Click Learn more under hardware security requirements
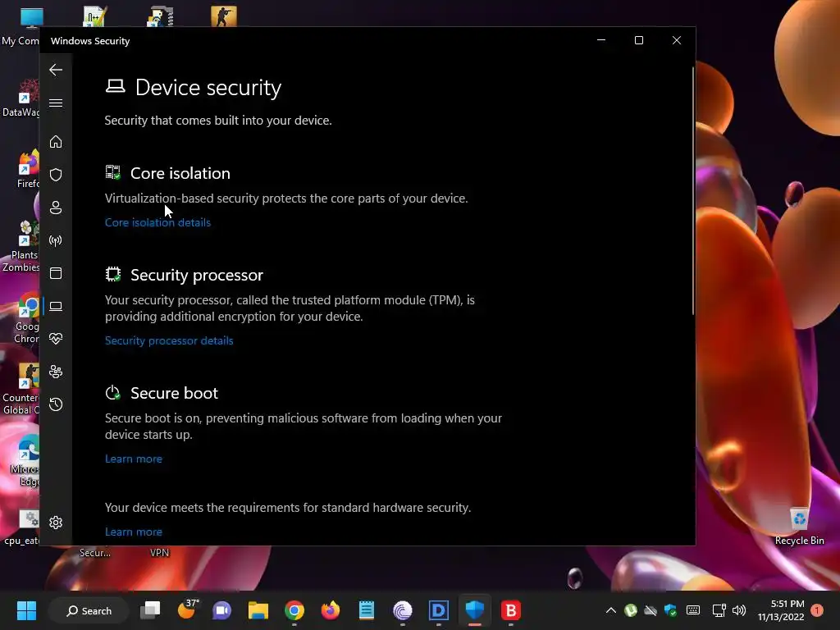Screen dimensions: 840x630 134,532
